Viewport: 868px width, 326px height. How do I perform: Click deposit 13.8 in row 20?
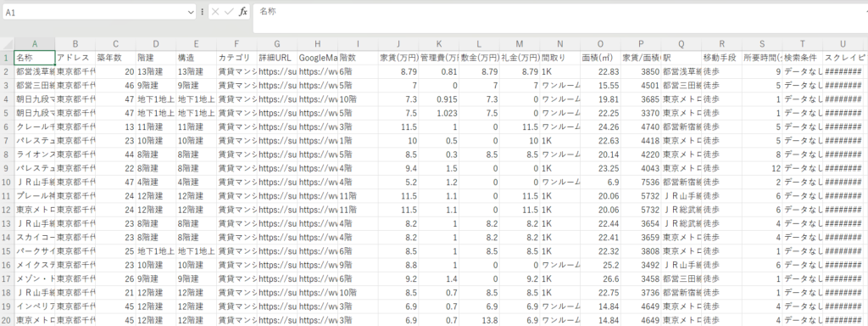(480, 320)
